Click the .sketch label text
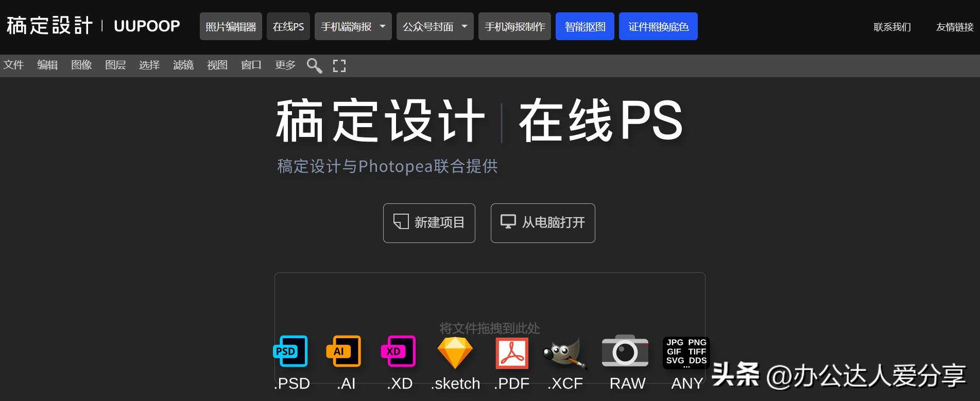 (x=456, y=383)
